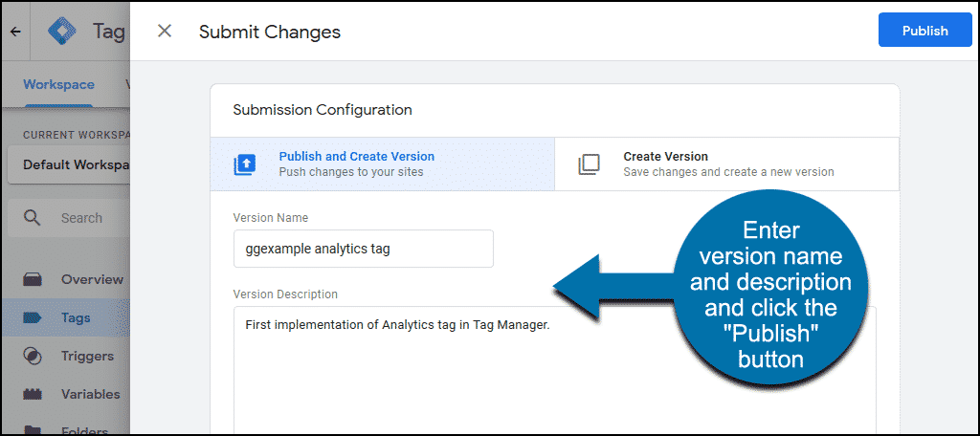Viewport: 980px width, 436px height.
Task: Open the Default Workspace selector
Action: (68, 165)
